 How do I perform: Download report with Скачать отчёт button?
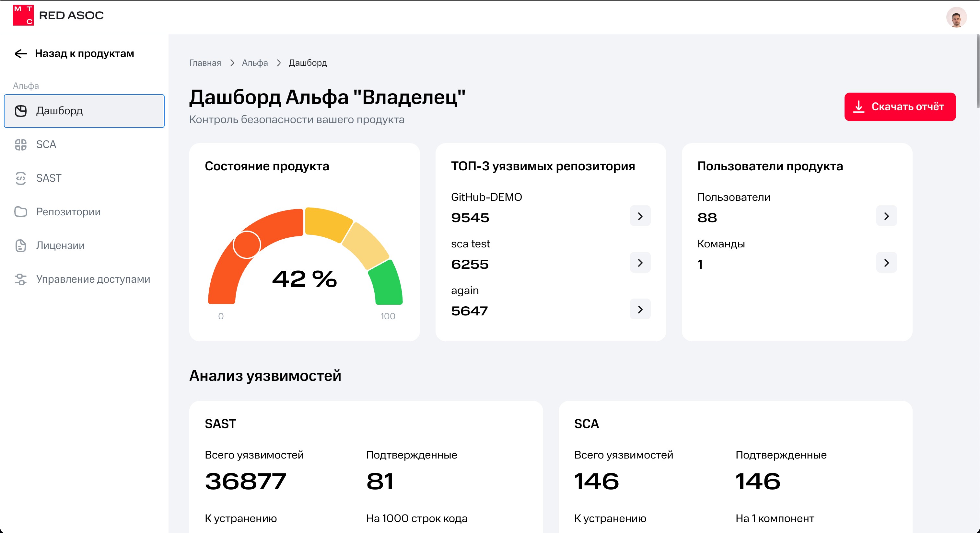[x=899, y=107]
